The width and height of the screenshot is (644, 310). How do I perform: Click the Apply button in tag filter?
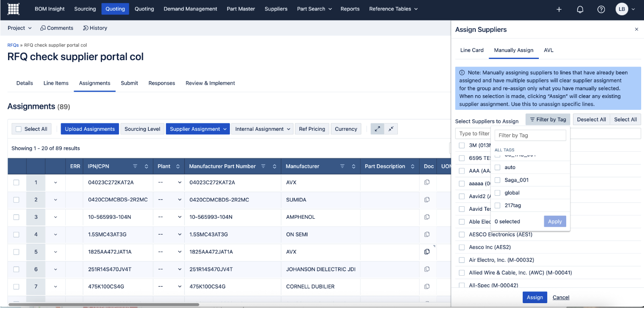pyautogui.click(x=555, y=221)
